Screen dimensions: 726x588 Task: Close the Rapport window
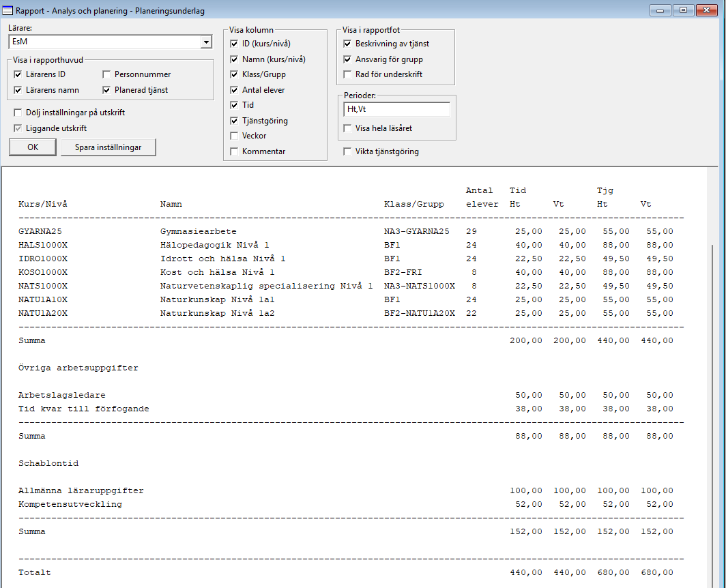click(707, 10)
